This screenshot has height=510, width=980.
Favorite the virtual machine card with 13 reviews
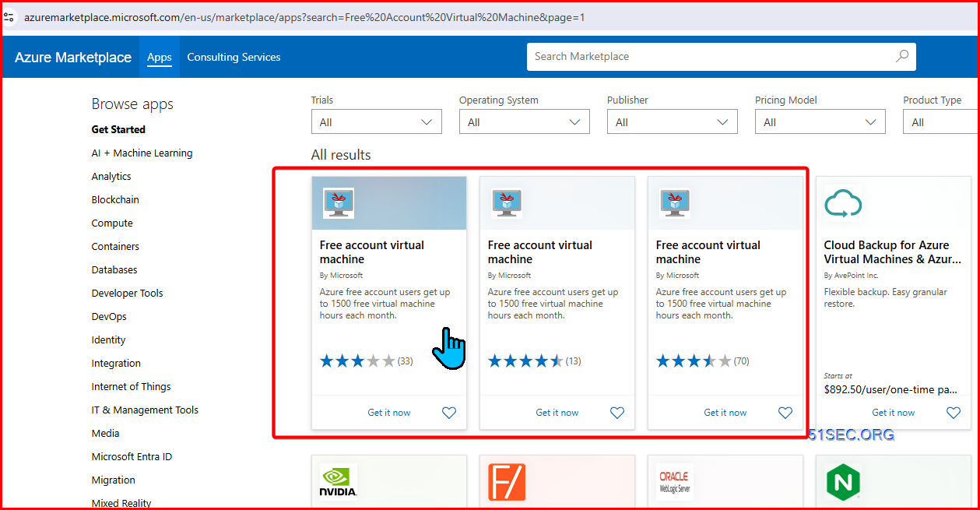617,413
